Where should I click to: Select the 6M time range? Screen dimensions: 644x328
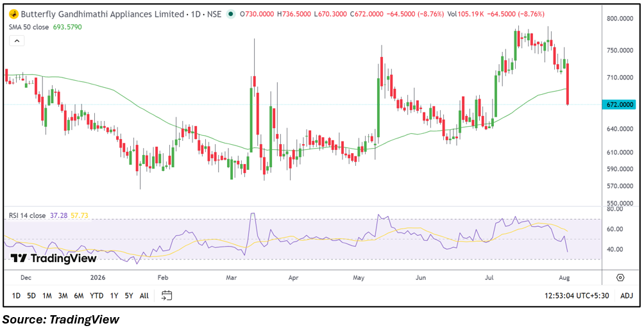point(79,295)
